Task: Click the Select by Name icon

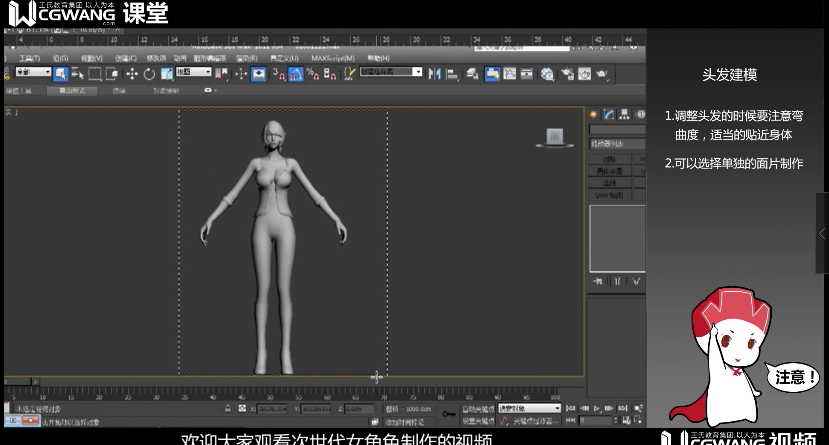Action: pos(77,74)
